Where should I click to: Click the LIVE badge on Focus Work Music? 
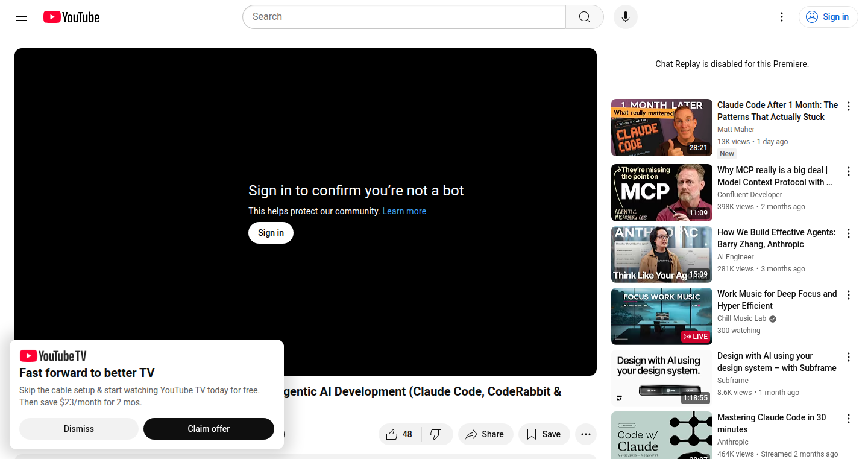click(x=696, y=337)
